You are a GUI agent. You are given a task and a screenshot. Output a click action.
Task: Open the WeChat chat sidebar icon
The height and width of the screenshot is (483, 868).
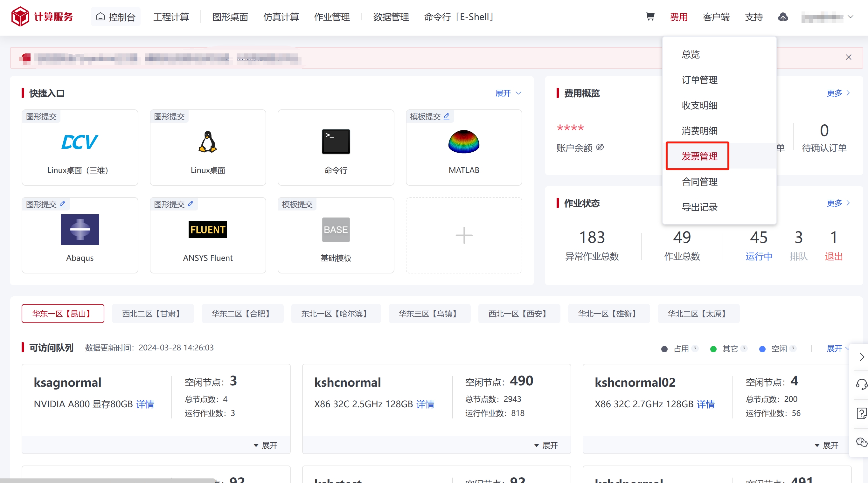coord(861,442)
